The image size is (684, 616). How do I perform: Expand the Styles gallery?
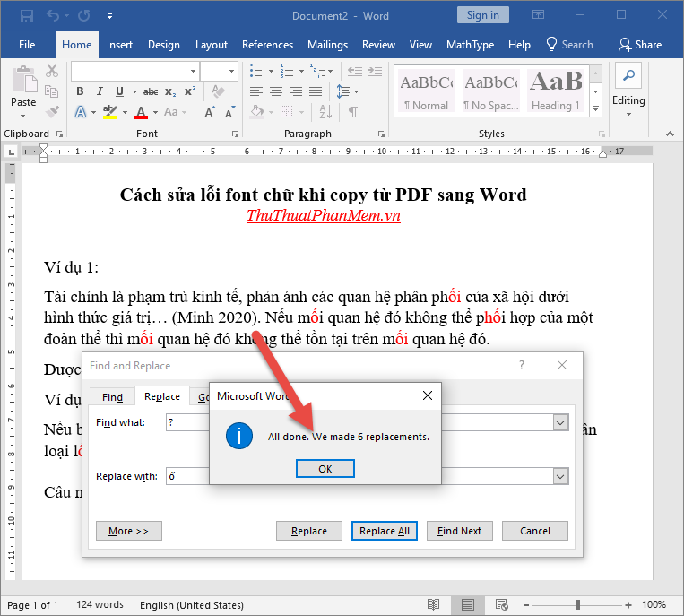click(x=596, y=108)
